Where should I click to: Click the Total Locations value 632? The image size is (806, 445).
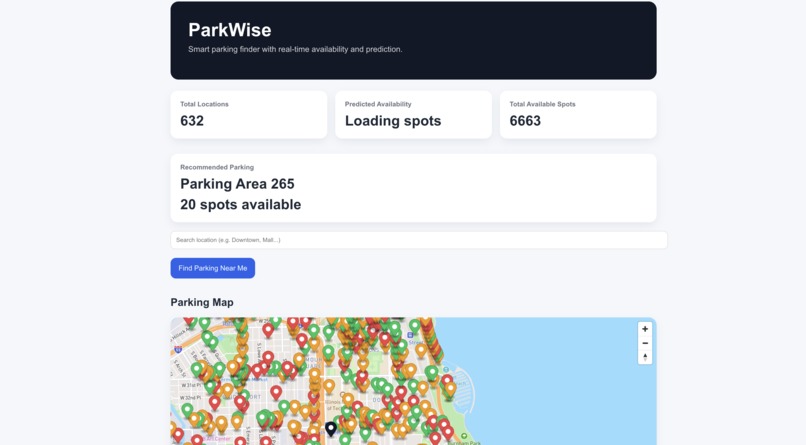click(x=192, y=121)
